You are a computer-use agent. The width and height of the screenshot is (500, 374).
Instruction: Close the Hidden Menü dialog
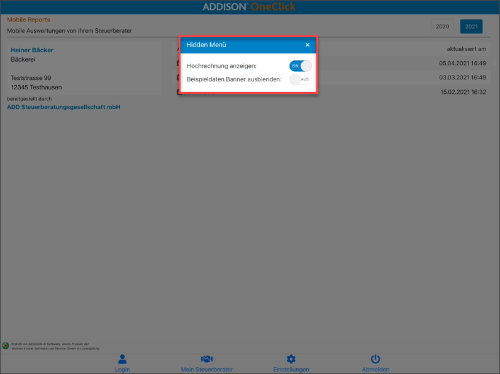coord(307,45)
